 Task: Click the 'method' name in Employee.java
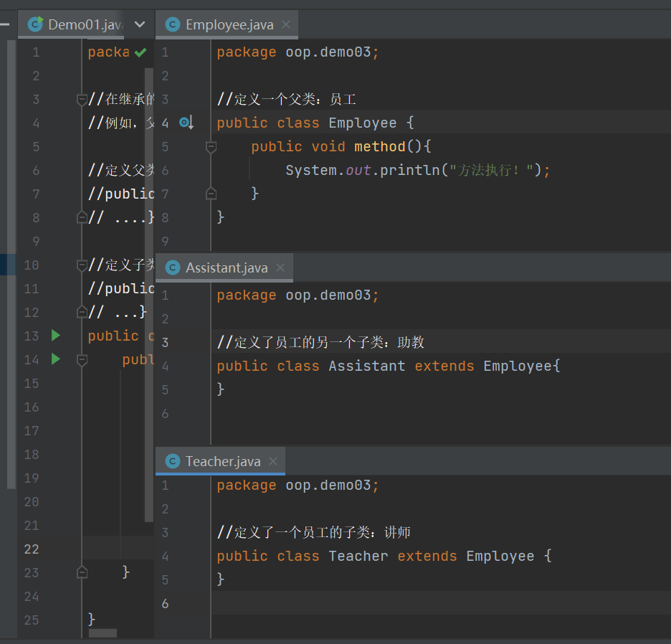tap(379, 147)
